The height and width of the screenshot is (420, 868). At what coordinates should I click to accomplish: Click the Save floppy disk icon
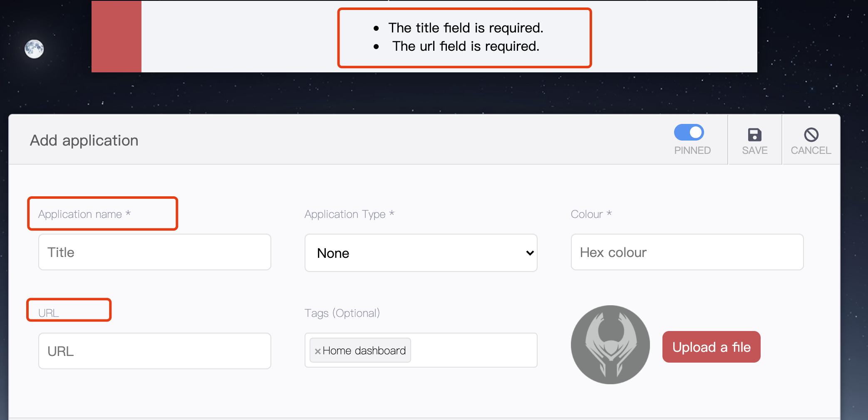(754, 135)
